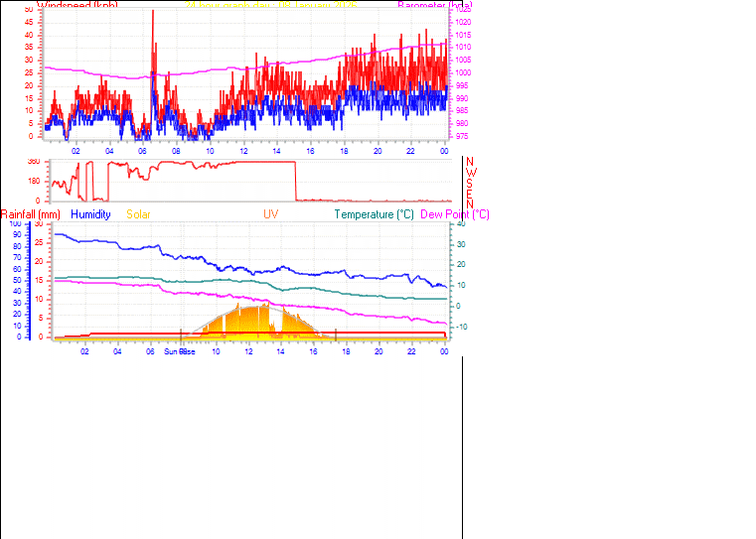Screen dimensions: 756x539
Task: Click the sunset tick marker near hour 17
Action: [336, 335]
